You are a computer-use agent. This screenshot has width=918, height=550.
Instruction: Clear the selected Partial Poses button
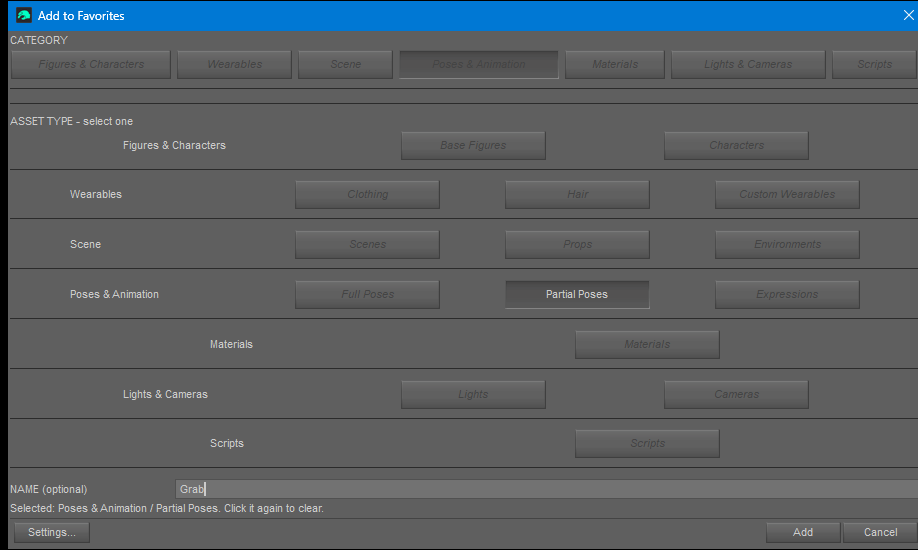(x=577, y=295)
